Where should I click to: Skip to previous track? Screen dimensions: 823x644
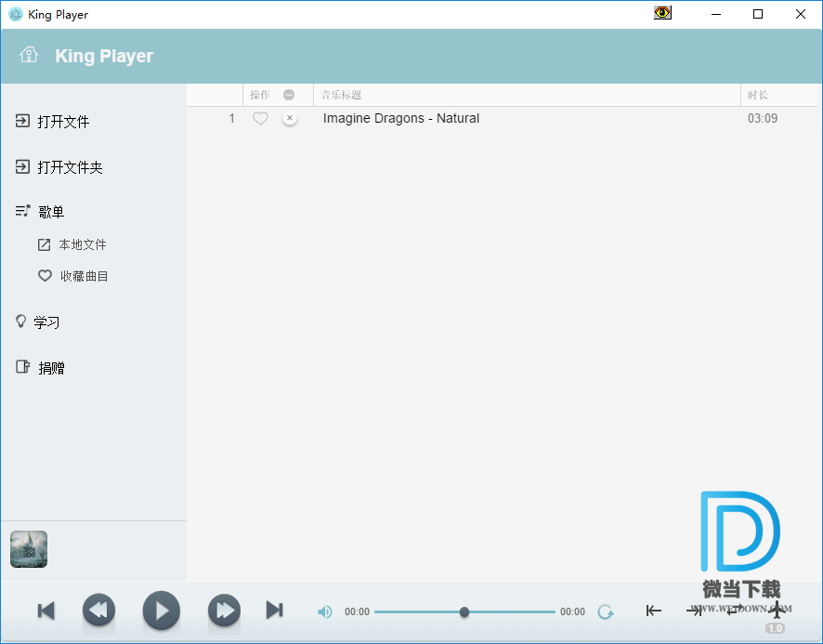click(x=46, y=611)
